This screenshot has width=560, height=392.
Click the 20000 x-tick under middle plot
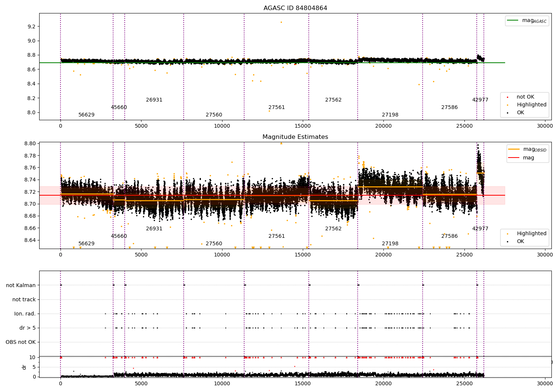(383, 255)
